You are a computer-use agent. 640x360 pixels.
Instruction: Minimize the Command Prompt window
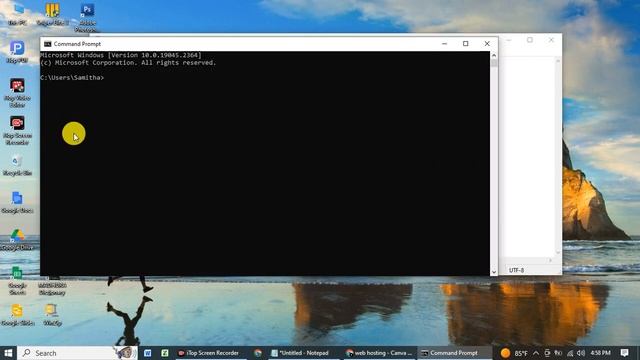tap(444, 44)
